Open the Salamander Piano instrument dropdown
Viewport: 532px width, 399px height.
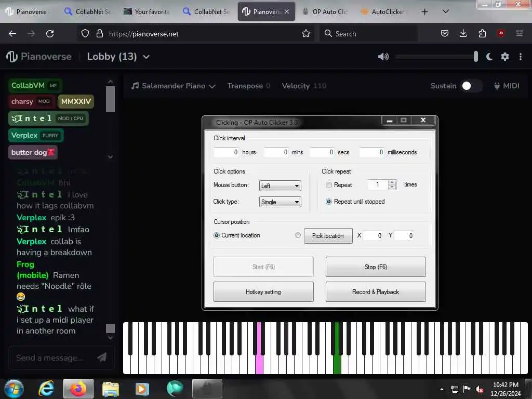click(x=174, y=86)
